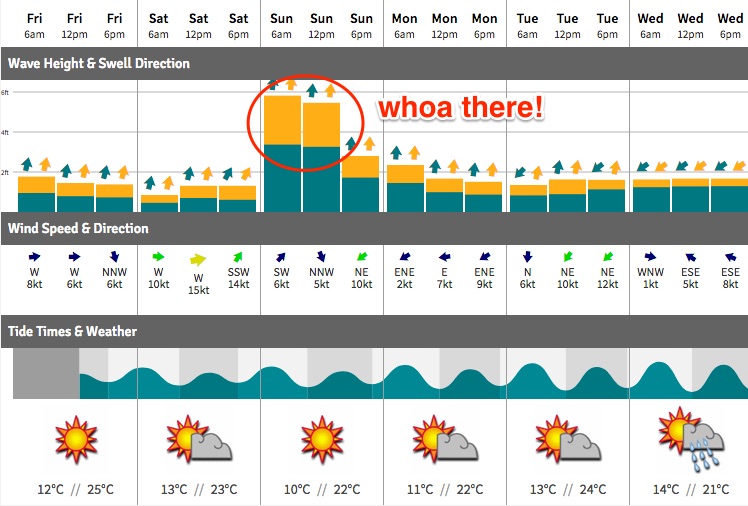
Task: Click the grey past-time block in tide chart
Action: [x=46, y=373]
